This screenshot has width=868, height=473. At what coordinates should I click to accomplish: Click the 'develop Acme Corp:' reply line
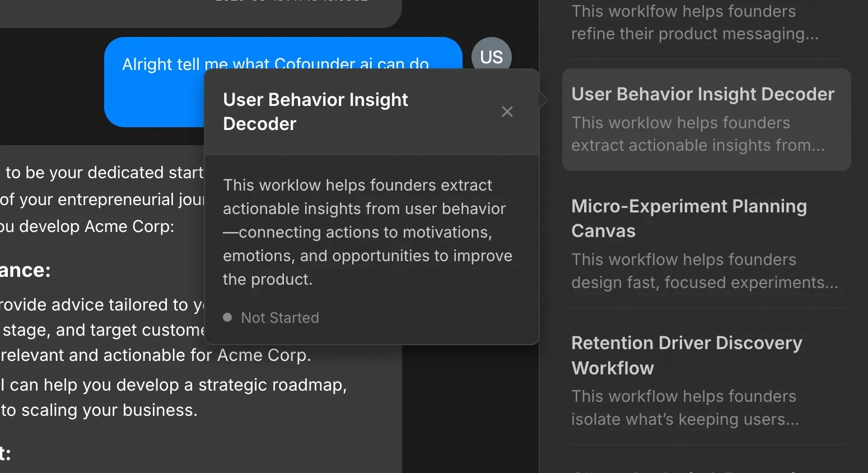[87, 226]
